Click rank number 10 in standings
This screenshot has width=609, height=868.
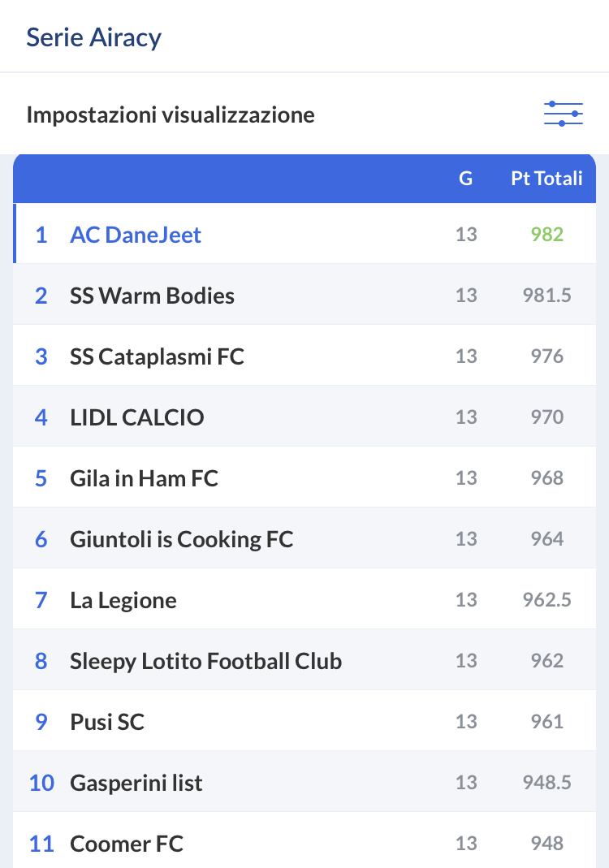[41, 783]
